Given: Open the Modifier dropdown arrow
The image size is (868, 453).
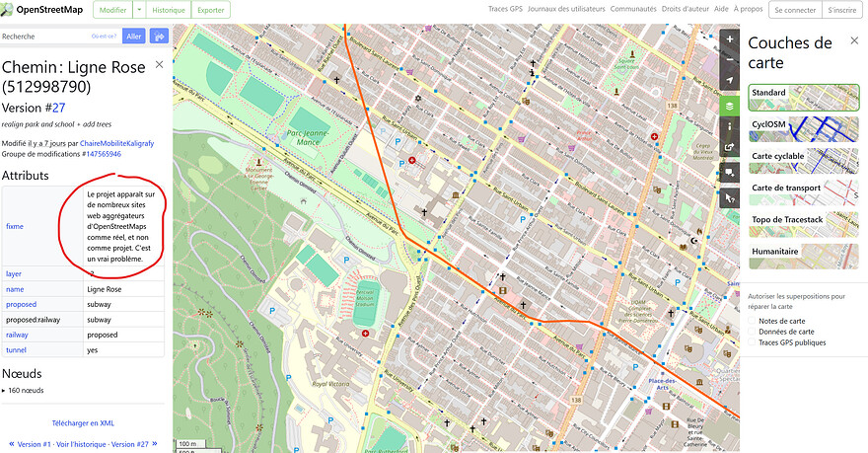Looking at the screenshot, I should coord(139,10).
